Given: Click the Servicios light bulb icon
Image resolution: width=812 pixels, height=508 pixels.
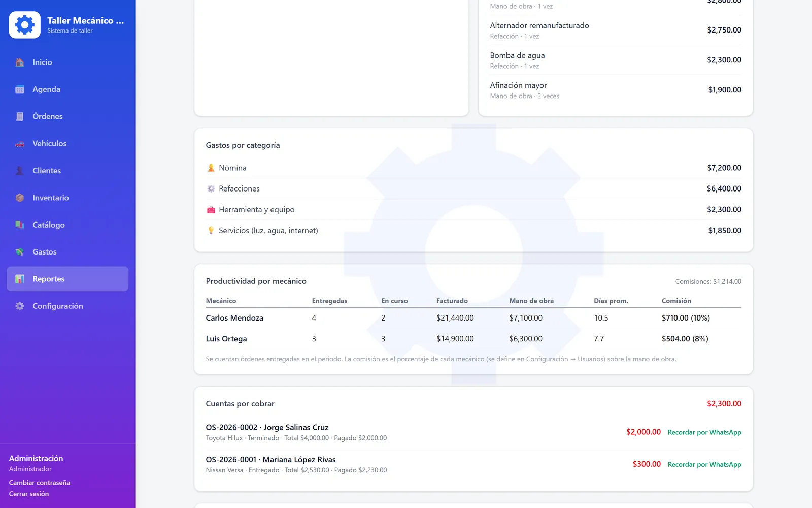Looking at the screenshot, I should [x=211, y=230].
